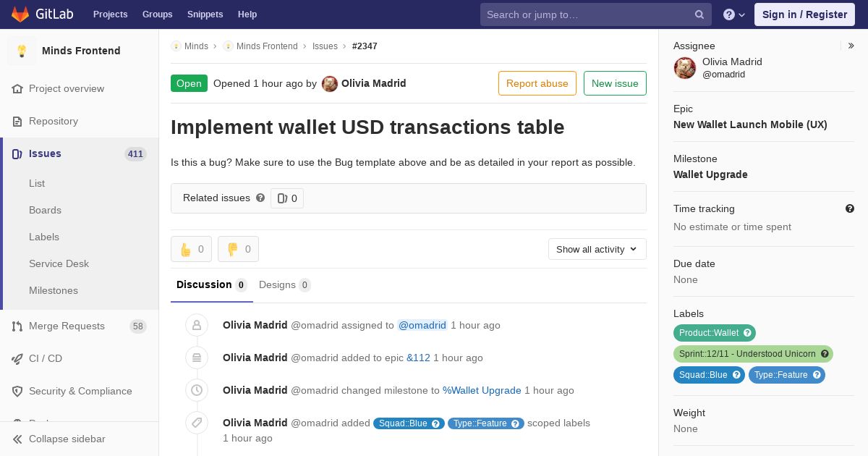Viewport: 868px width, 456px height.
Task: Give a thumbs up reaction
Action: pos(192,249)
